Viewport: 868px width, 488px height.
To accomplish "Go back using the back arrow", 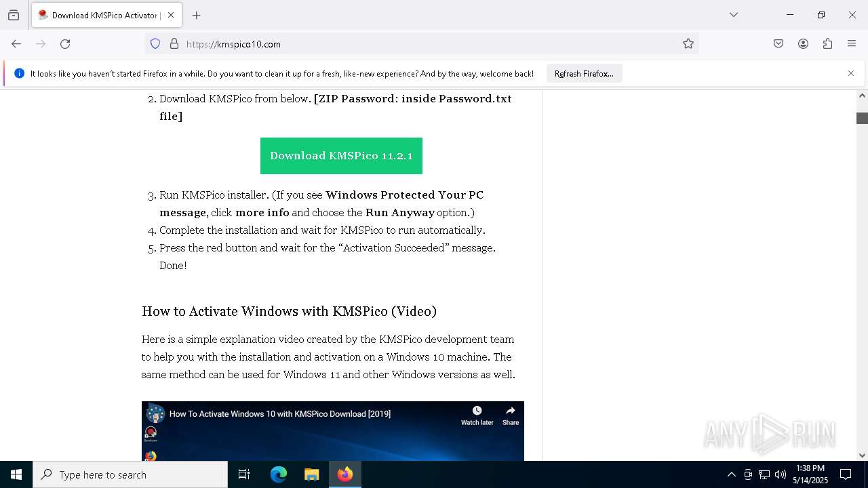I will pyautogui.click(x=16, y=44).
